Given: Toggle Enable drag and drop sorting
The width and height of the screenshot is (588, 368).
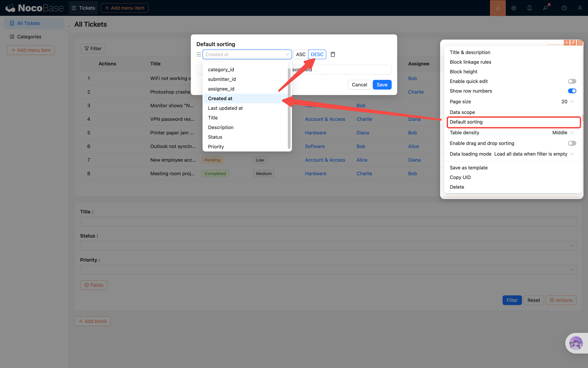Looking at the screenshot, I should tap(572, 143).
